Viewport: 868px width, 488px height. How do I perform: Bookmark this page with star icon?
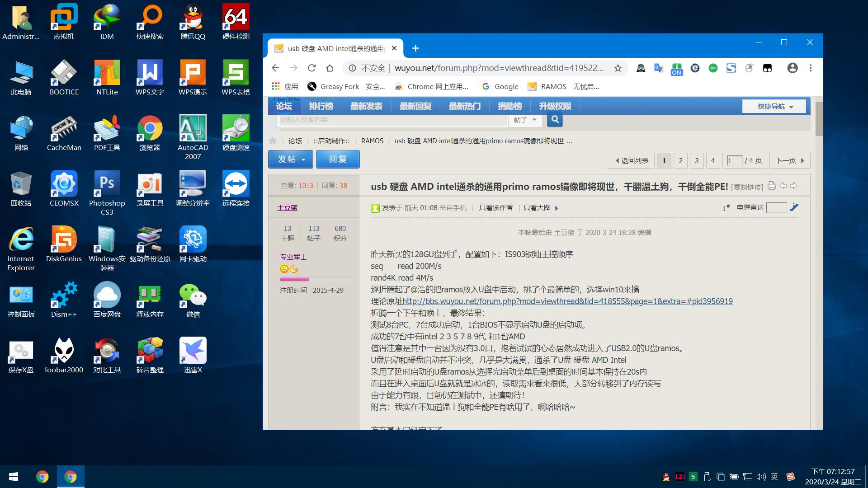pyautogui.click(x=618, y=68)
